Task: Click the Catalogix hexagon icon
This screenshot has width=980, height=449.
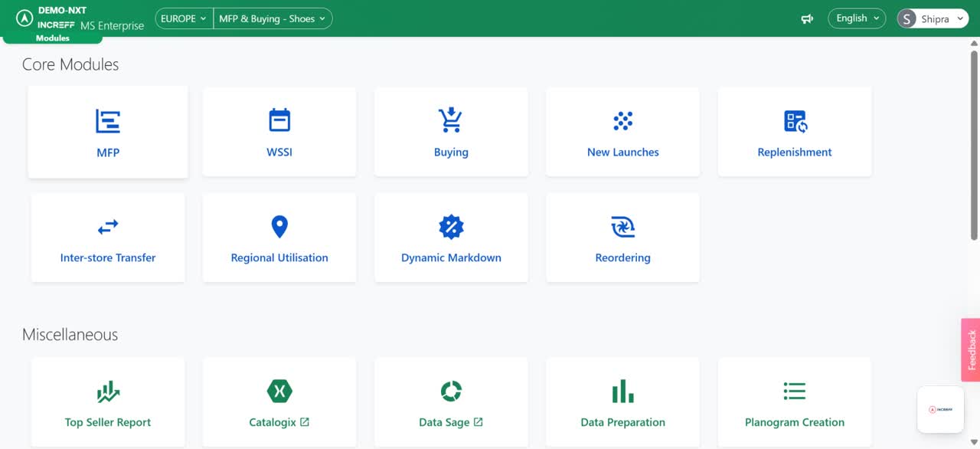Action: tap(279, 392)
